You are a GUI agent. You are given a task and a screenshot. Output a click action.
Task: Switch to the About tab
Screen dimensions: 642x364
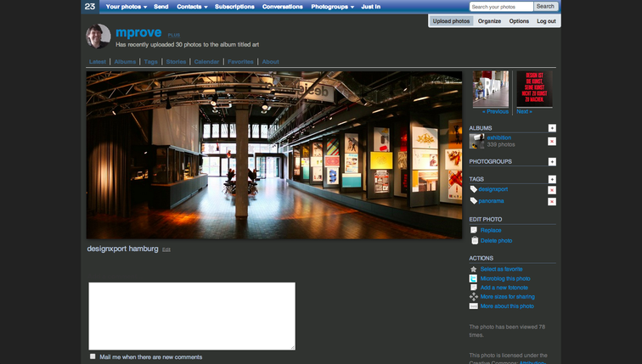[x=270, y=62]
